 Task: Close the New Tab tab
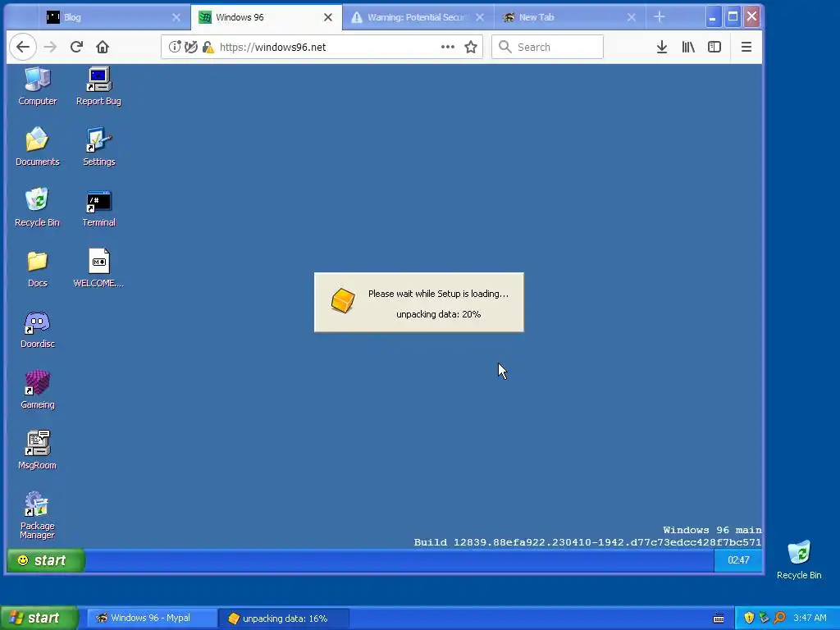632,18
